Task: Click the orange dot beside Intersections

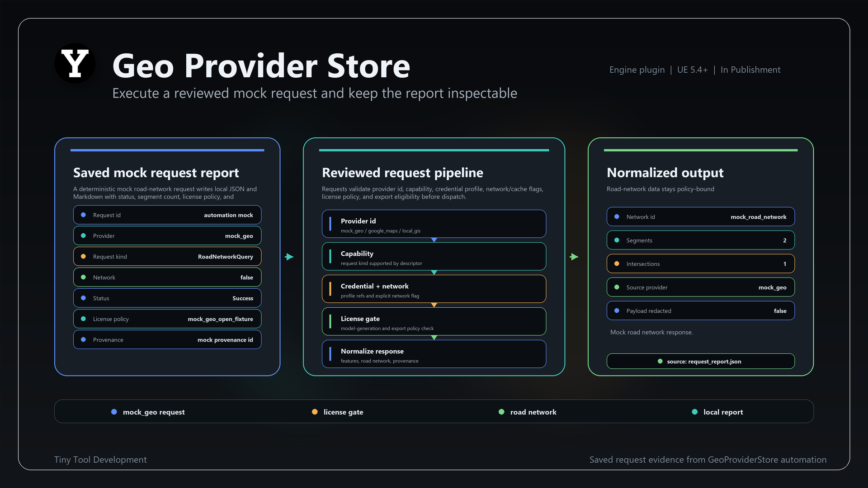Action: (617, 264)
